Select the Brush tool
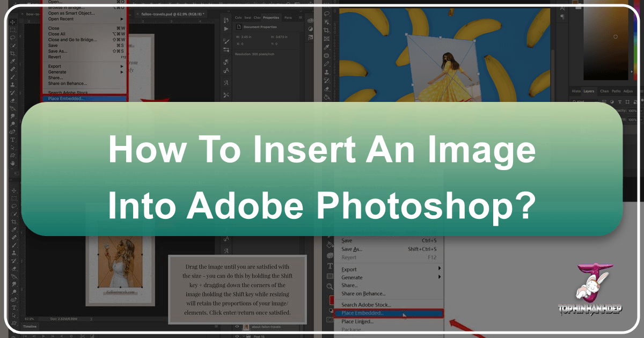Image resolution: width=644 pixels, height=338 pixels. tap(12, 76)
